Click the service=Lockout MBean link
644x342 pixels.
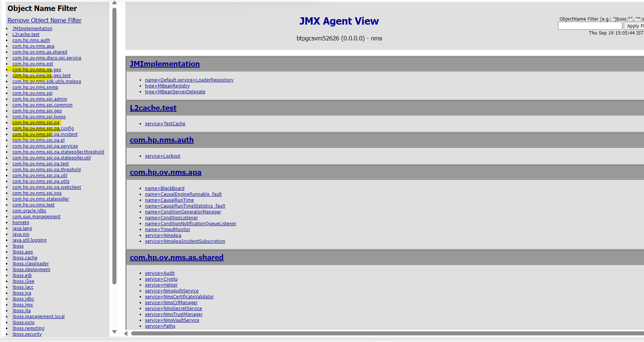tap(163, 156)
